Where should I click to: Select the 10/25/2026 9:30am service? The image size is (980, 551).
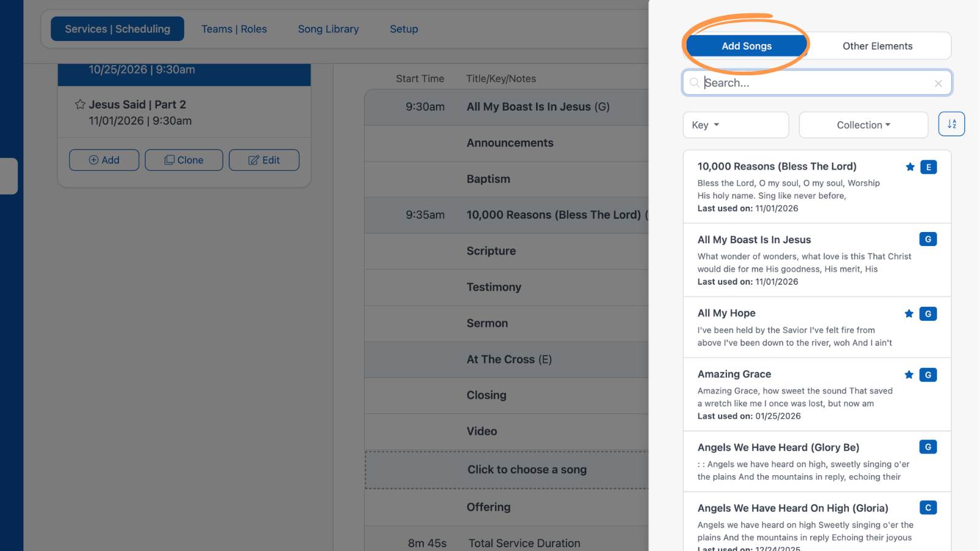pyautogui.click(x=184, y=74)
